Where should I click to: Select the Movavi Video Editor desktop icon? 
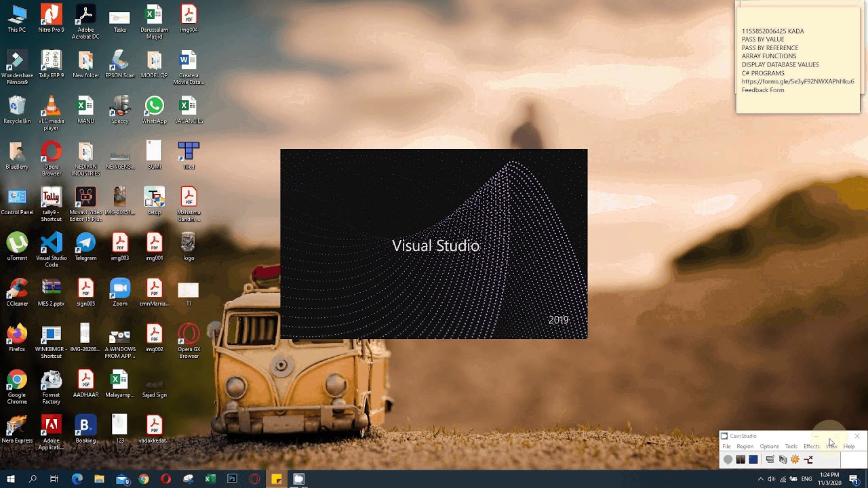[85, 204]
